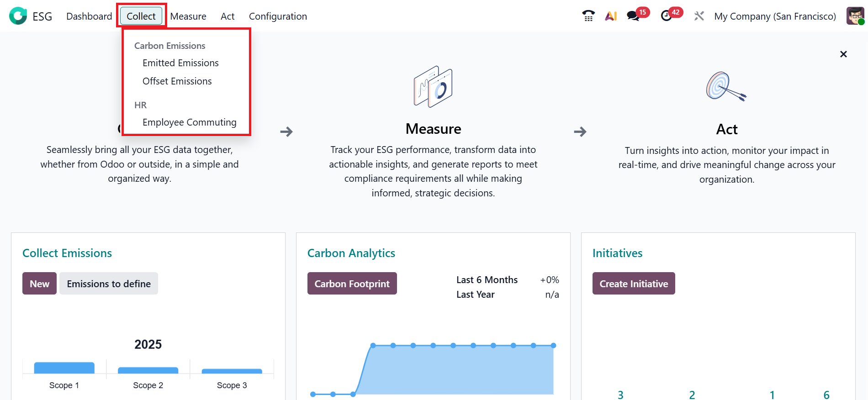Click the Carbon Footprint button

click(352, 284)
